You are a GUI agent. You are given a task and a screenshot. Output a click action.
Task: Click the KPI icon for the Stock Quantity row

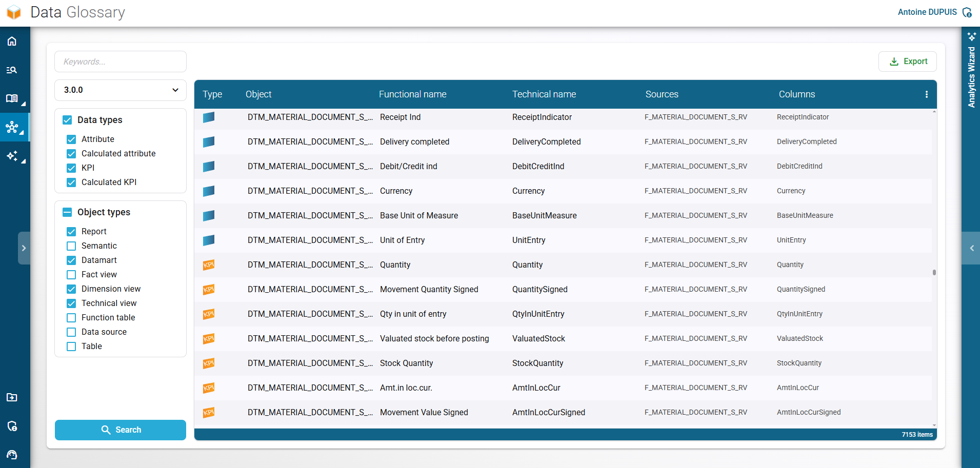(x=209, y=363)
